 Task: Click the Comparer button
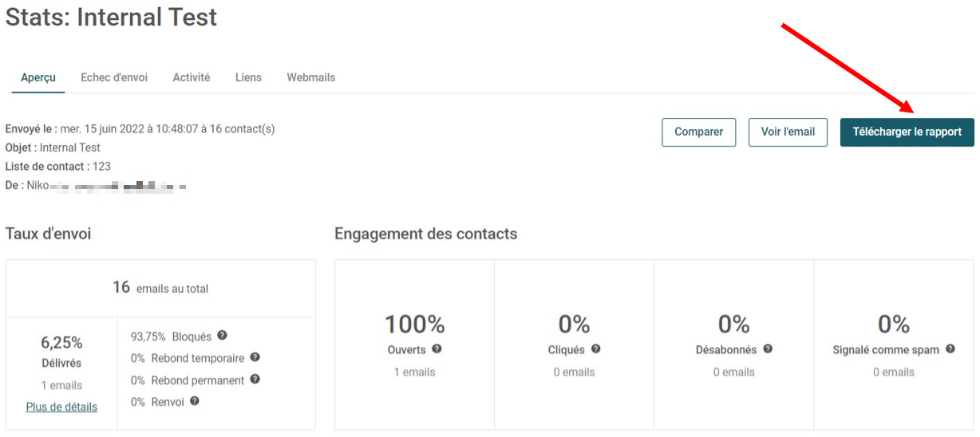[x=699, y=132]
